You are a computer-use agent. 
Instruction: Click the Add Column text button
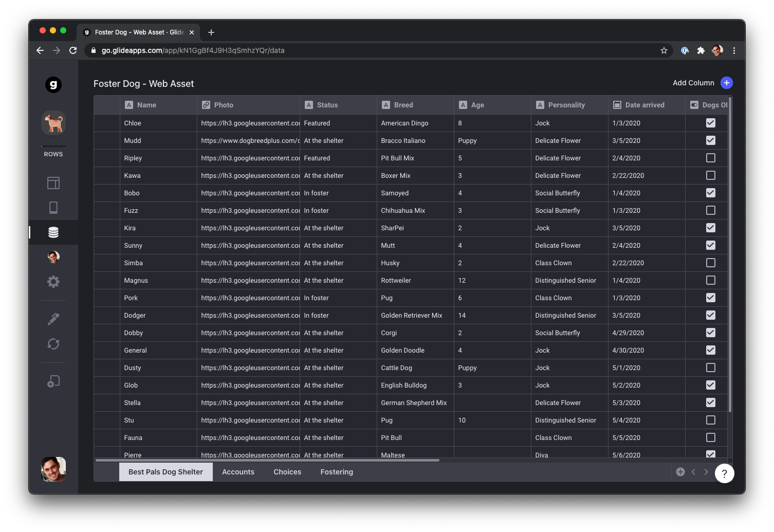click(x=693, y=83)
